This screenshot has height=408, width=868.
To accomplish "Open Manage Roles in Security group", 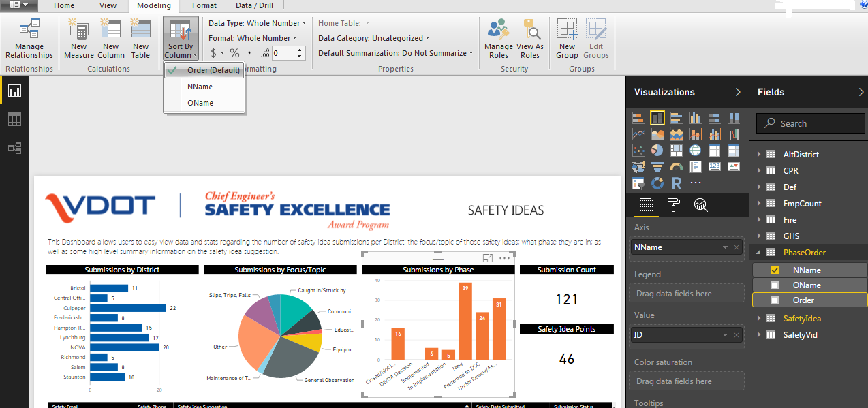I will click(x=499, y=40).
